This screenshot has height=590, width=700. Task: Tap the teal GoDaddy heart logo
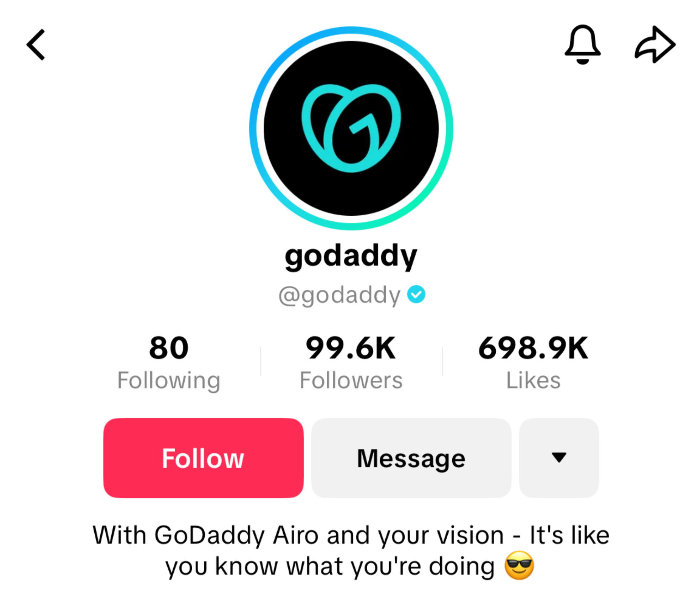(351, 128)
